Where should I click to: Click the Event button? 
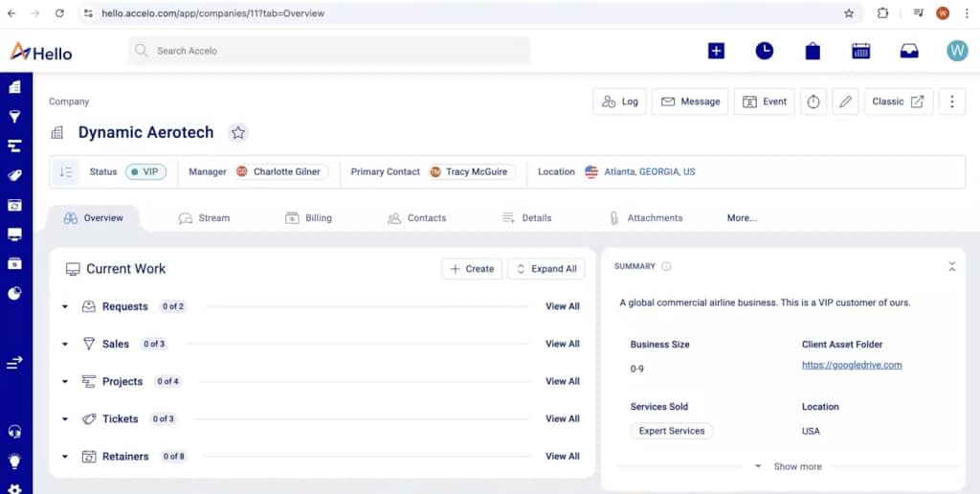coord(765,101)
